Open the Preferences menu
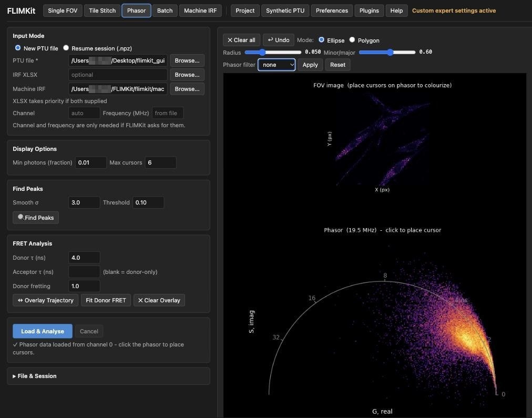This screenshot has width=532, height=418. point(332,11)
